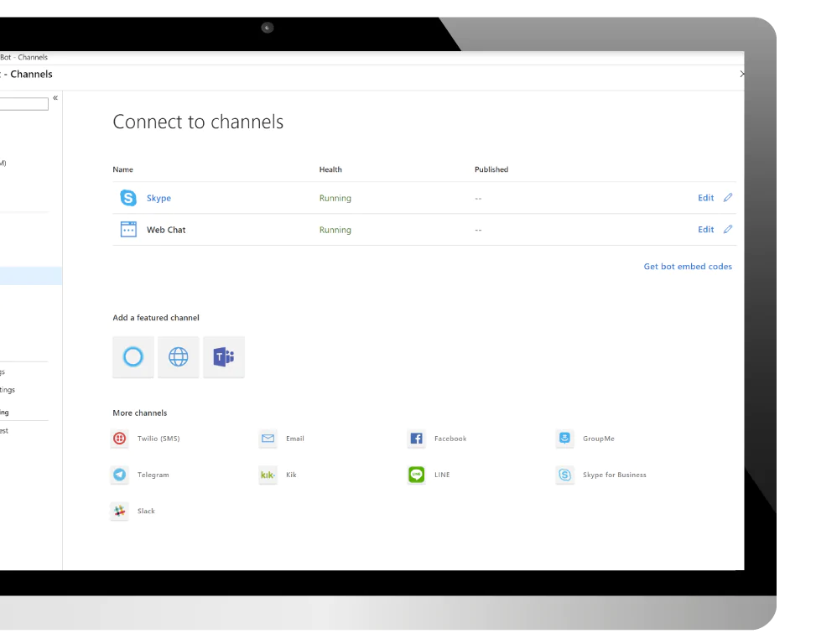This screenshot has width=816, height=644.
Task: Click the Health column header
Action: pos(330,169)
